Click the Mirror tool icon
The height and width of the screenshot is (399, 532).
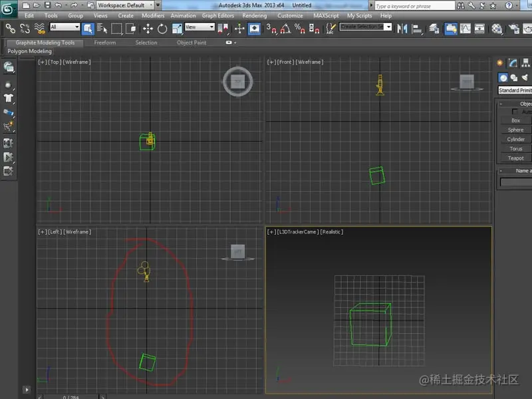[x=402, y=29]
